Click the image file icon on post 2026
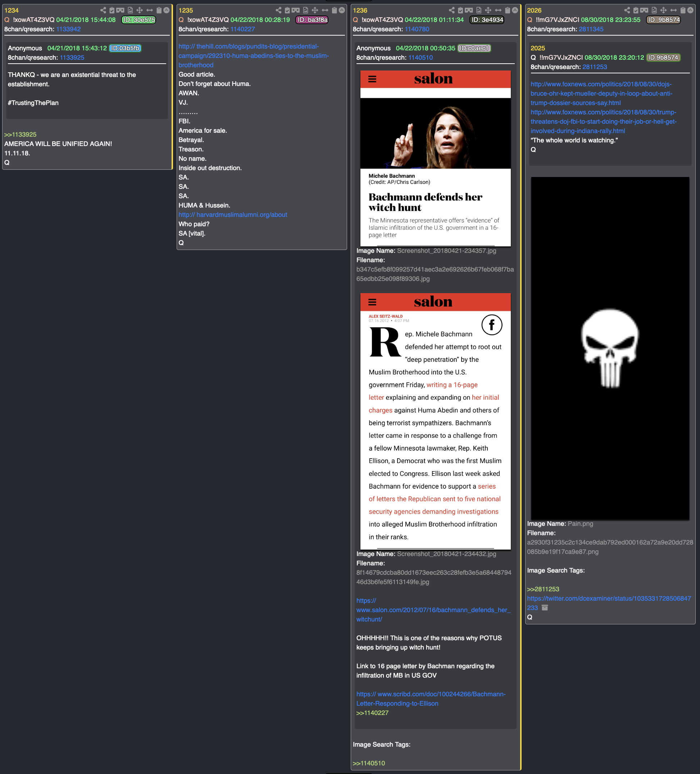 tap(654, 10)
